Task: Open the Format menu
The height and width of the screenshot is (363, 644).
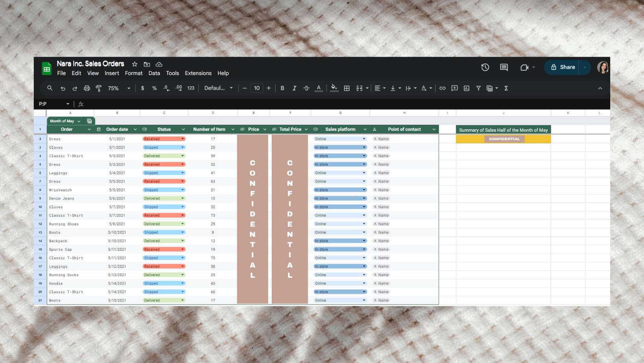Action: tap(134, 73)
